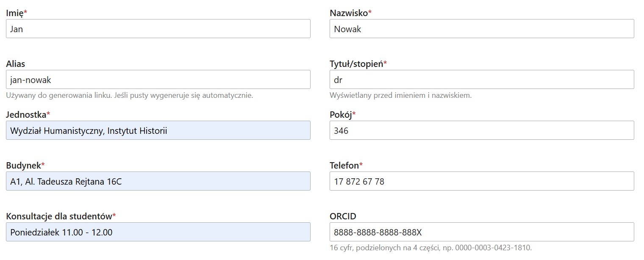Click the Tytuł/stopień label text
This screenshot has height=260, width=644.
356,64
